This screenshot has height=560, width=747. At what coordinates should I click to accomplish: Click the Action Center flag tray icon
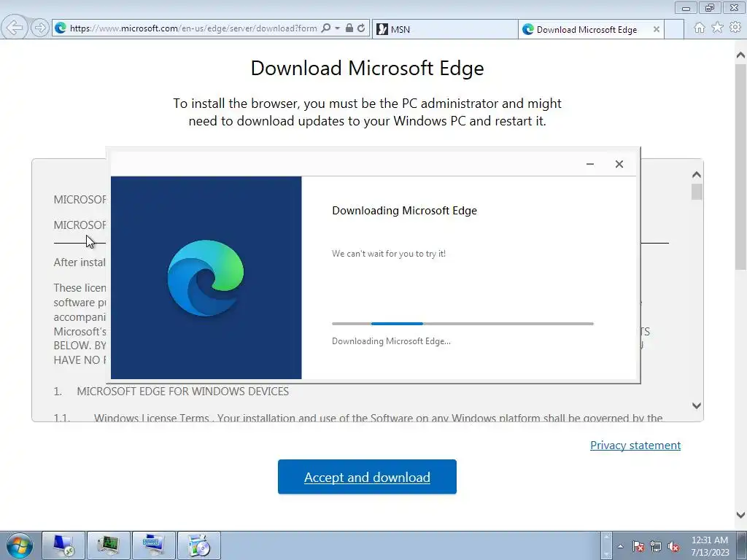[x=638, y=547]
